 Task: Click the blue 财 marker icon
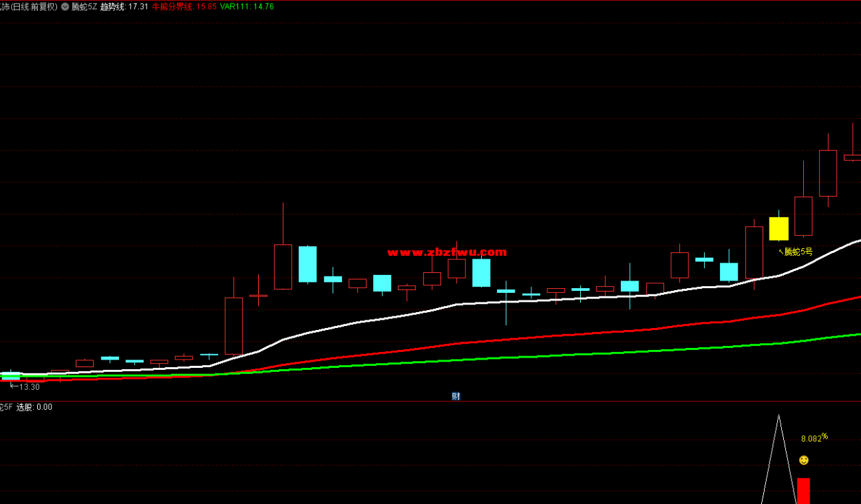(456, 396)
